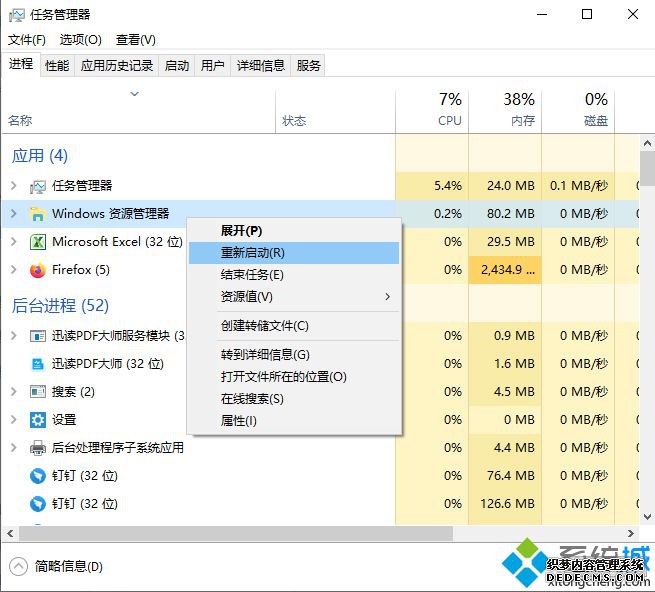
Task: Switch to the 用户 tab
Action: pyautogui.click(x=213, y=66)
